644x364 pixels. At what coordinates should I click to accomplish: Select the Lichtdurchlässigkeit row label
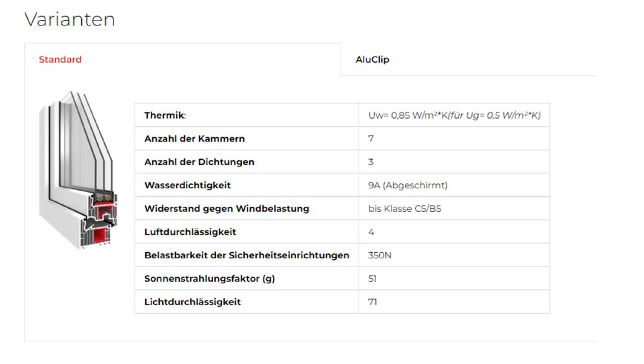pos(192,302)
